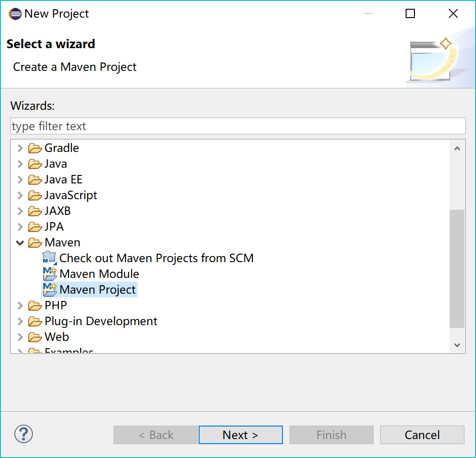Image resolution: width=476 pixels, height=458 pixels.
Task: Collapse the Maven category
Action: point(20,243)
